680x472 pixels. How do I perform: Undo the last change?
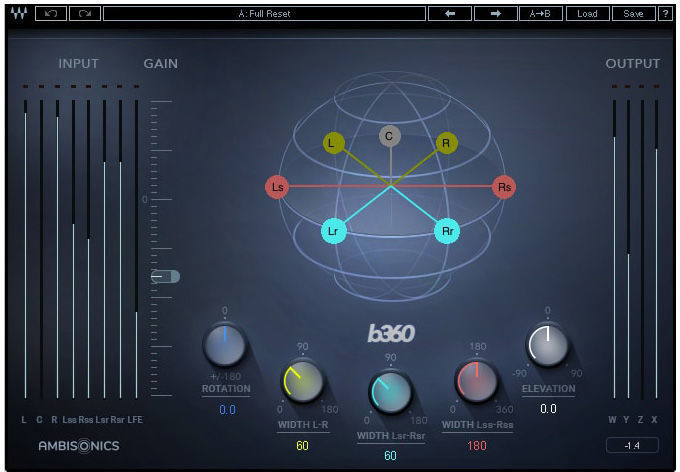(51, 13)
